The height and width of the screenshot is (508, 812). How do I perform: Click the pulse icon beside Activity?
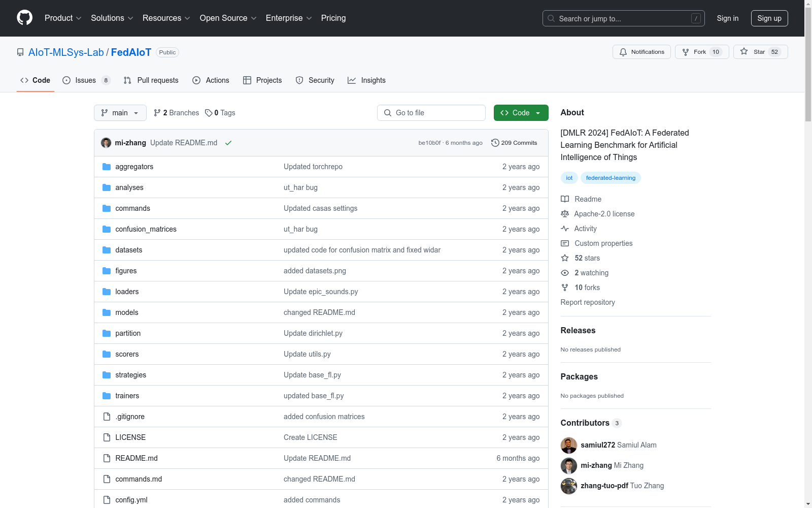coord(565,229)
